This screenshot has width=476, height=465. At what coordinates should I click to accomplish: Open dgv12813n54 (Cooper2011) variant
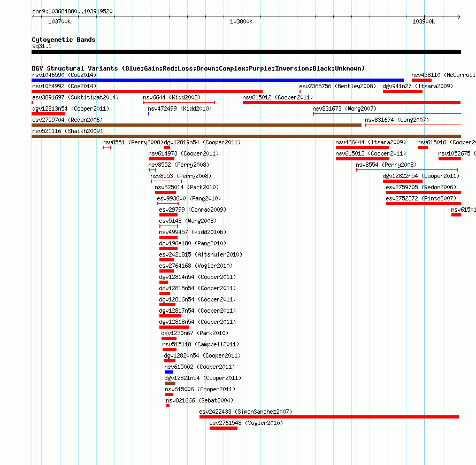pyautogui.click(x=71, y=108)
